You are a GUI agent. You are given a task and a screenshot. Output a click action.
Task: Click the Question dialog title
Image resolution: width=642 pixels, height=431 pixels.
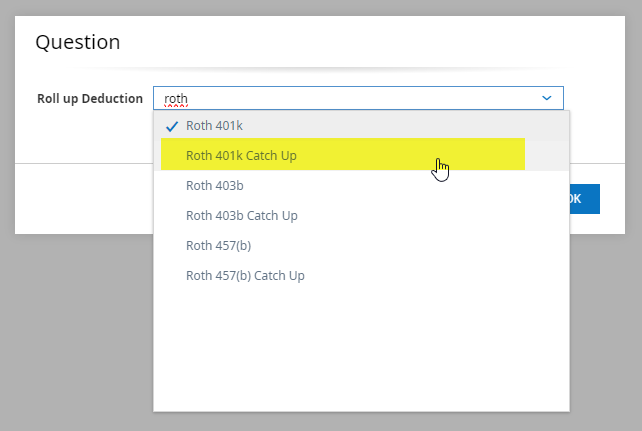tap(78, 42)
